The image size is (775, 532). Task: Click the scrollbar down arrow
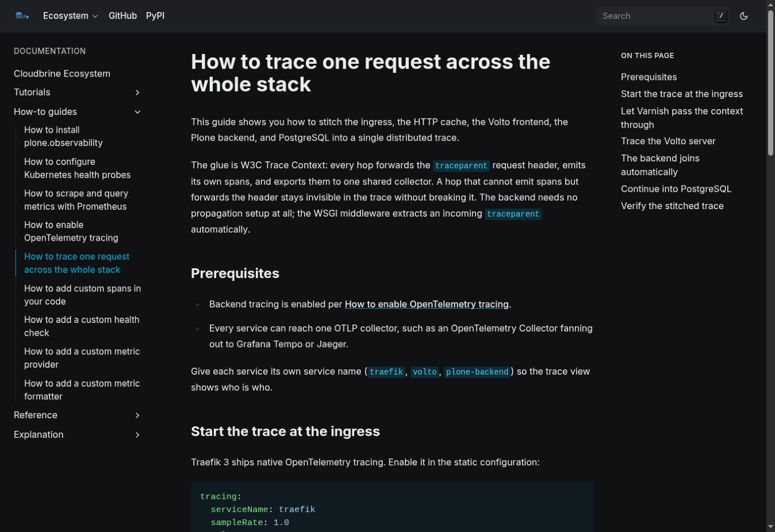pyautogui.click(x=771, y=527)
